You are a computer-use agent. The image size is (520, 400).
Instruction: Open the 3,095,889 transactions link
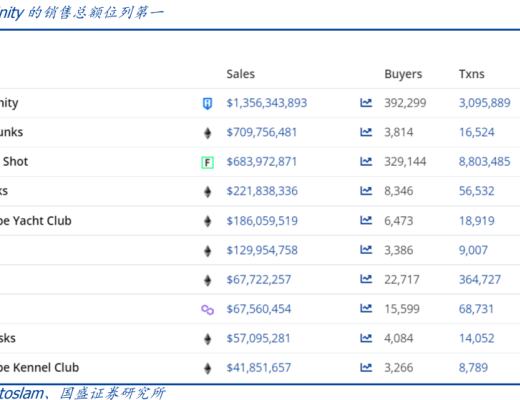point(485,103)
